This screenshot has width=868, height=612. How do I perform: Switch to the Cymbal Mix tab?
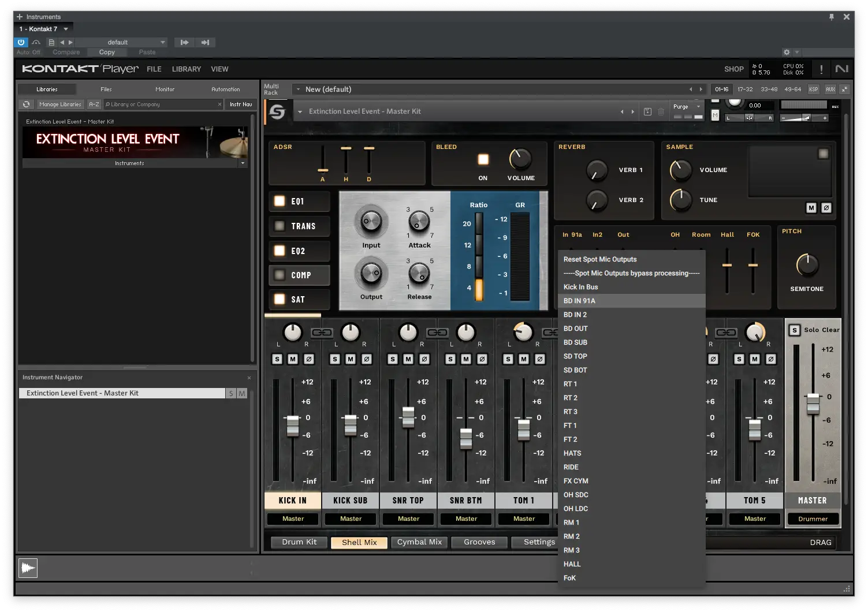tap(419, 542)
